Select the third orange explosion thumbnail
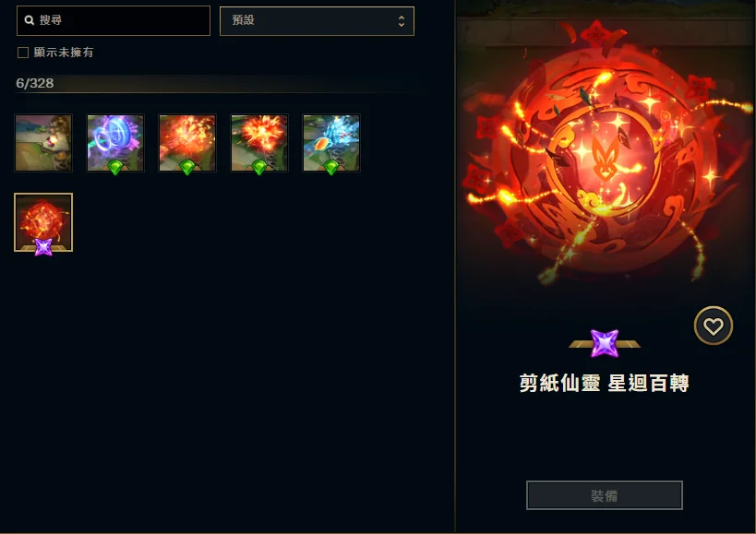 [x=187, y=143]
